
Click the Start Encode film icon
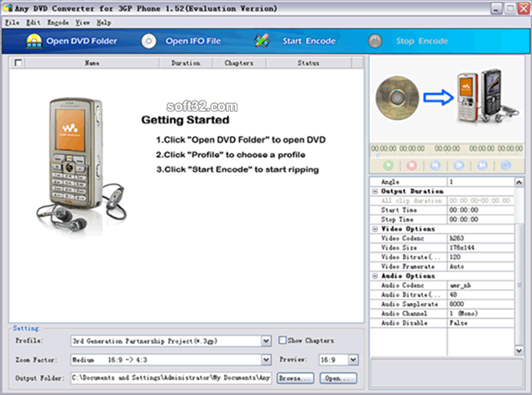(262, 41)
